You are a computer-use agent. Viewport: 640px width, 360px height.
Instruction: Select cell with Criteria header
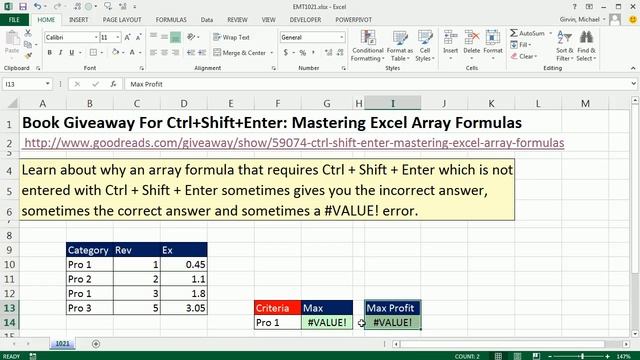click(x=278, y=308)
